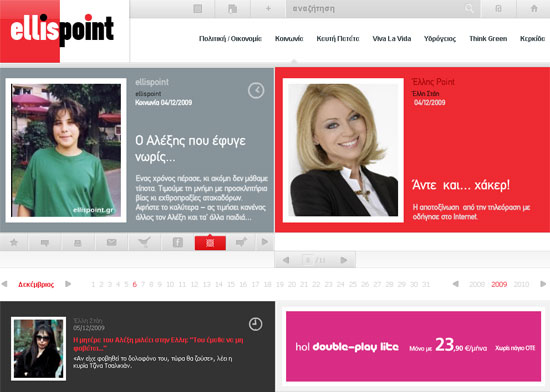Screen dimensions: 550x392
Task: Open the Think Green section
Action: tap(488, 39)
